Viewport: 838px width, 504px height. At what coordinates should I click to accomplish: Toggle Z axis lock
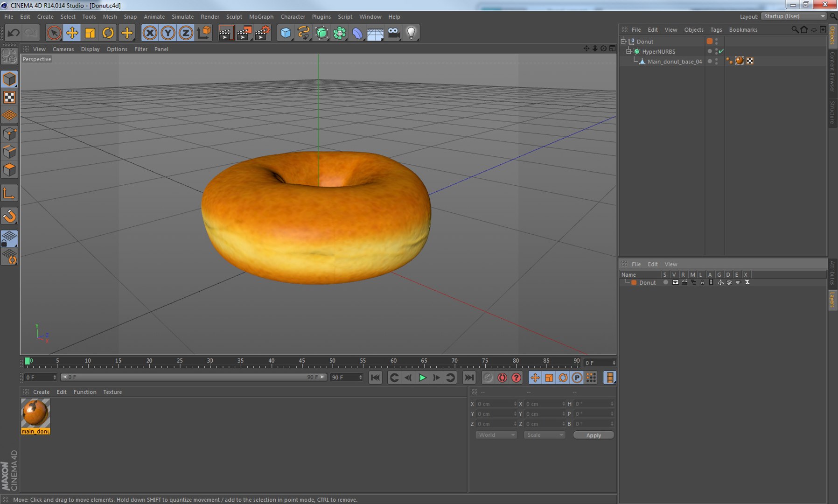pos(186,33)
